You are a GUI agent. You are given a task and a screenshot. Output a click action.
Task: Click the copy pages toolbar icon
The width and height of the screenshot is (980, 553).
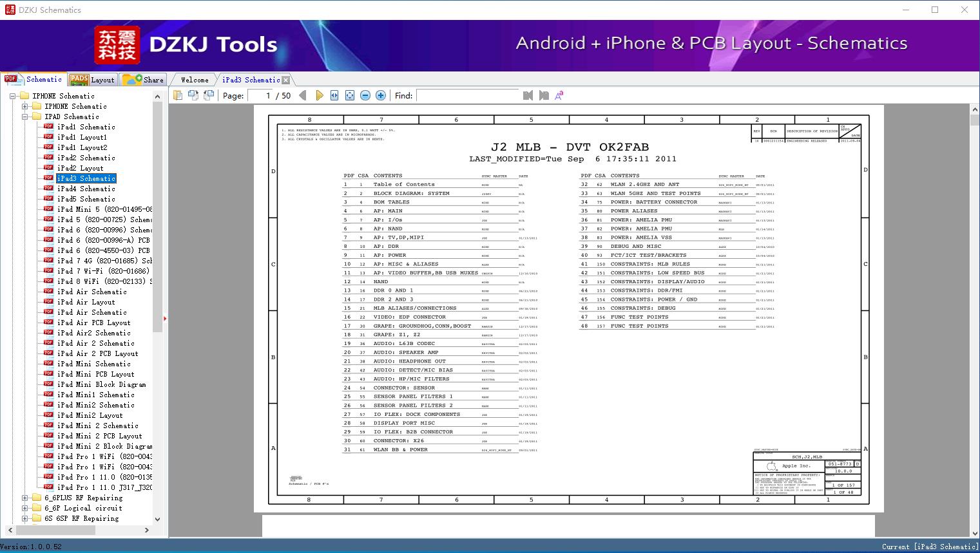point(177,95)
